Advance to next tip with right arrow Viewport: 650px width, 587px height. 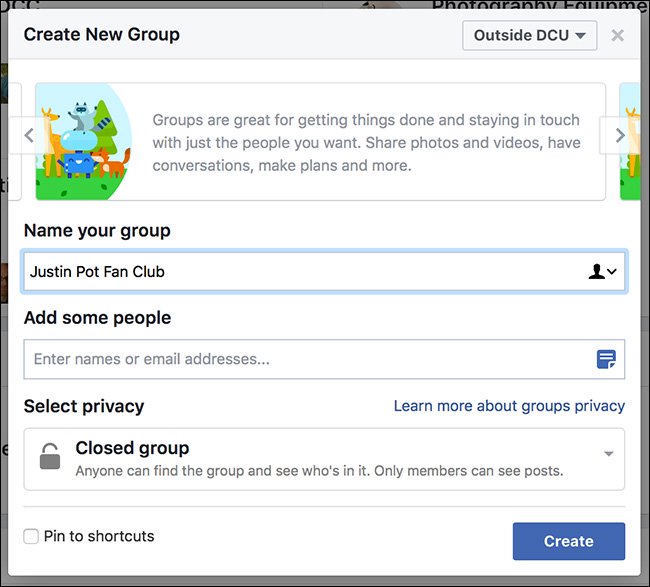point(619,136)
